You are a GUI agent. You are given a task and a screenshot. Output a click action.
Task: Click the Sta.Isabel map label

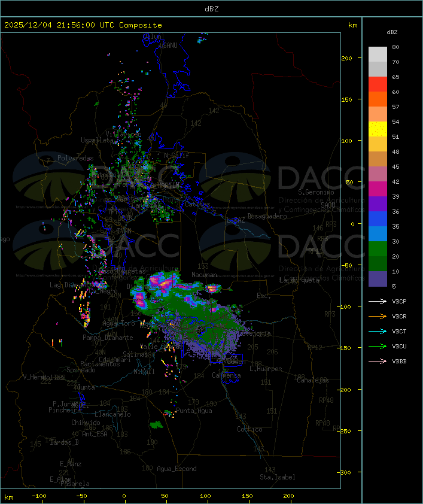click(277, 477)
